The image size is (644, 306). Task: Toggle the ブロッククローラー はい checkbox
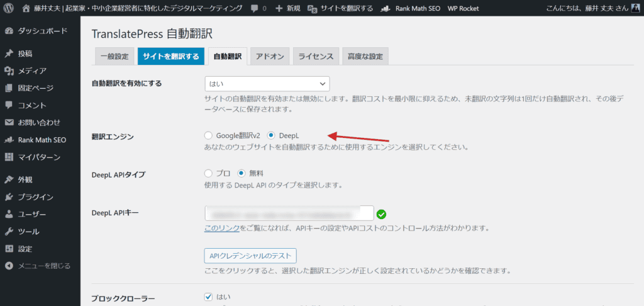(208, 297)
